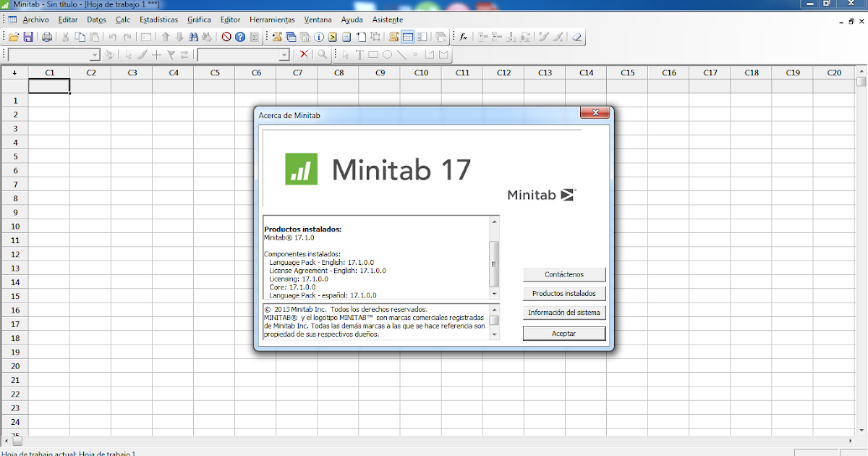Screen dimensions: 868x456
Task: Select the rectangle annotation tool
Action: (373, 54)
